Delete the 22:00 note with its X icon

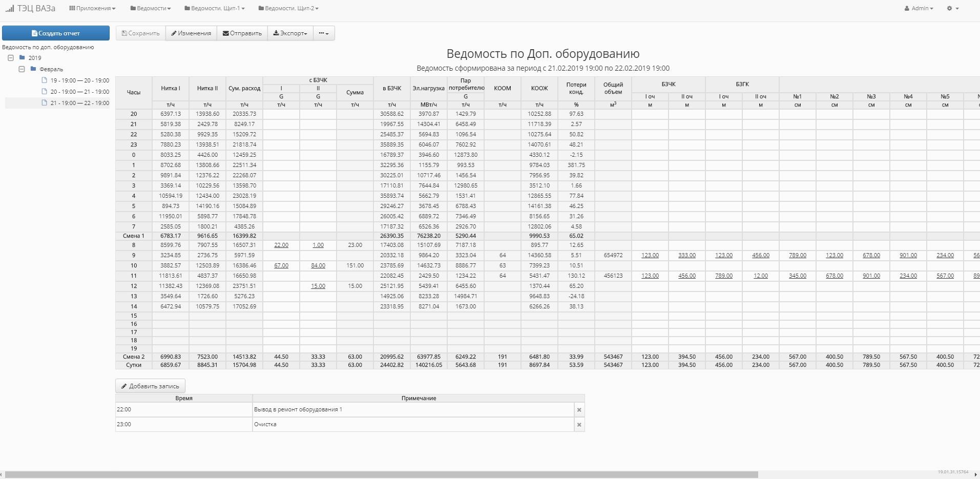pos(579,410)
